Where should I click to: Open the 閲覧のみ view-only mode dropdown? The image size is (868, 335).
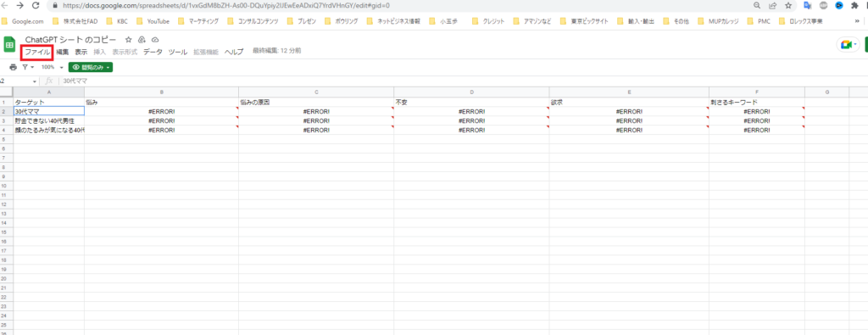[91, 67]
